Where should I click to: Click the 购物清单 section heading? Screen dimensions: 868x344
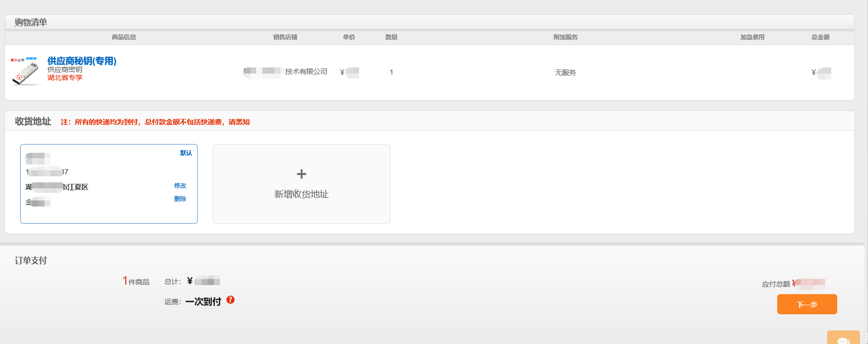click(31, 23)
